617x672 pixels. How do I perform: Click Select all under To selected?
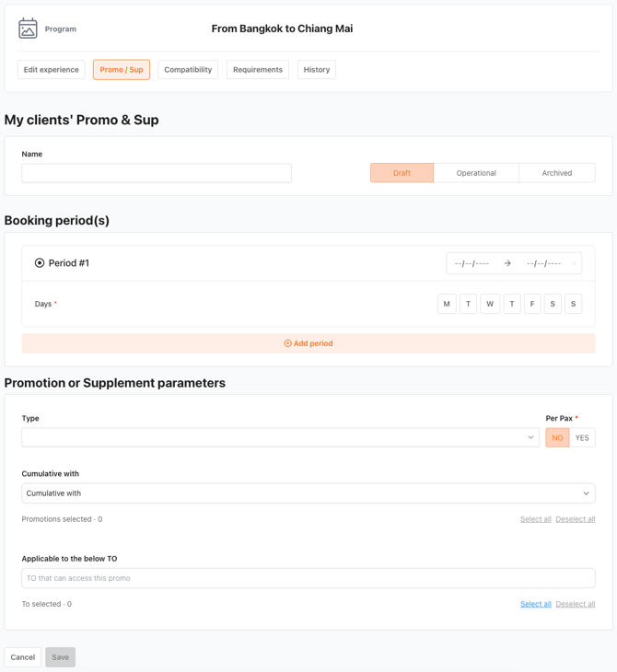click(536, 604)
